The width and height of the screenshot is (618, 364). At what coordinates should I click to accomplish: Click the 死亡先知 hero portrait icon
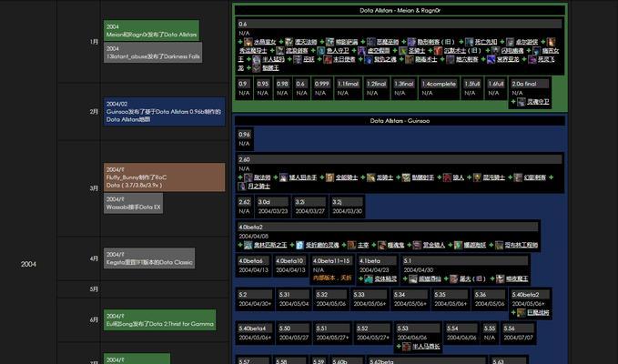pos(469,42)
